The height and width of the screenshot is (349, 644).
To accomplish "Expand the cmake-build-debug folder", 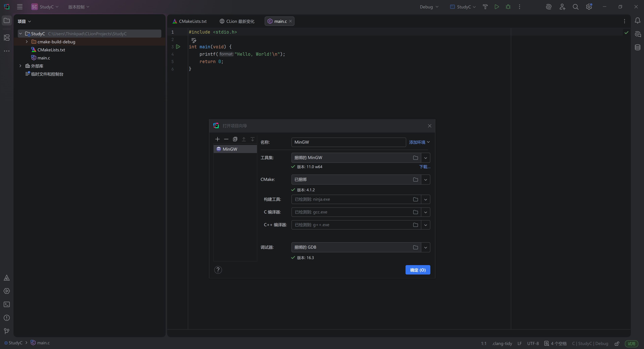I will (27, 42).
